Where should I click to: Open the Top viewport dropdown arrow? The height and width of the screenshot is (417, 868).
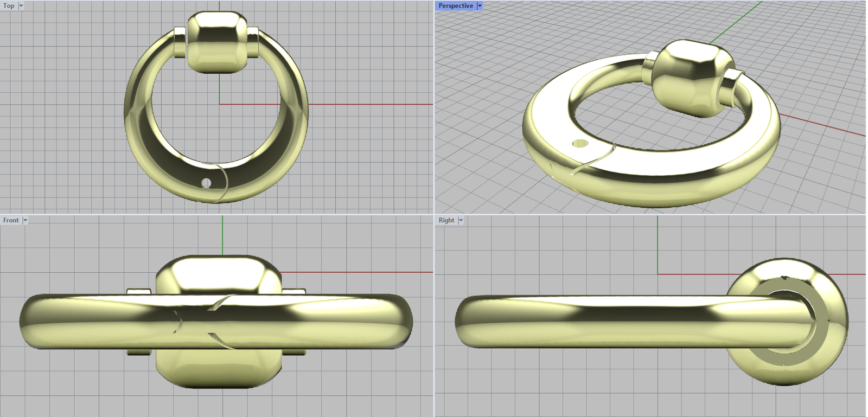[x=21, y=6]
